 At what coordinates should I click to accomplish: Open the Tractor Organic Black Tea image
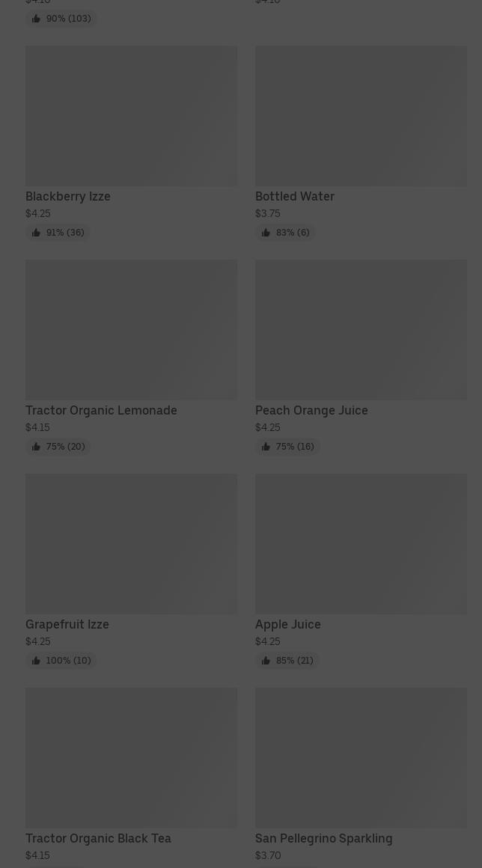tap(131, 758)
